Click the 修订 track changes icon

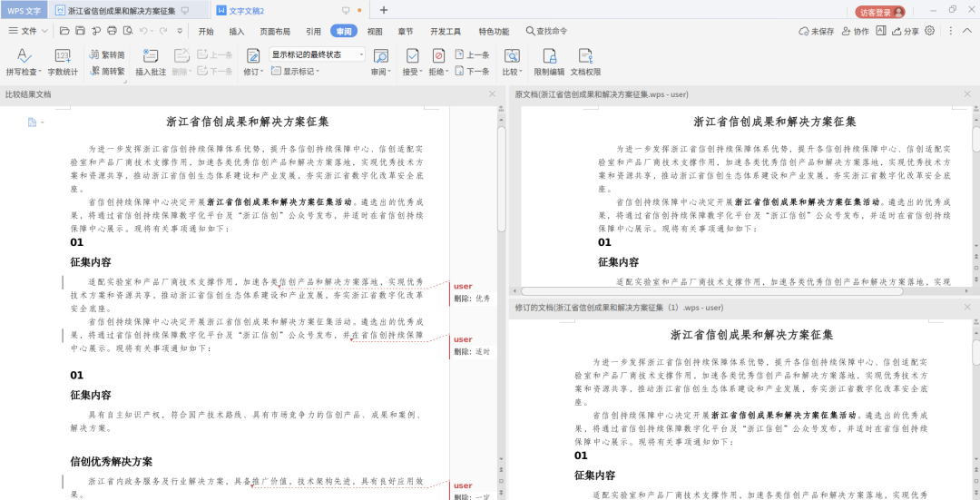pyautogui.click(x=252, y=56)
